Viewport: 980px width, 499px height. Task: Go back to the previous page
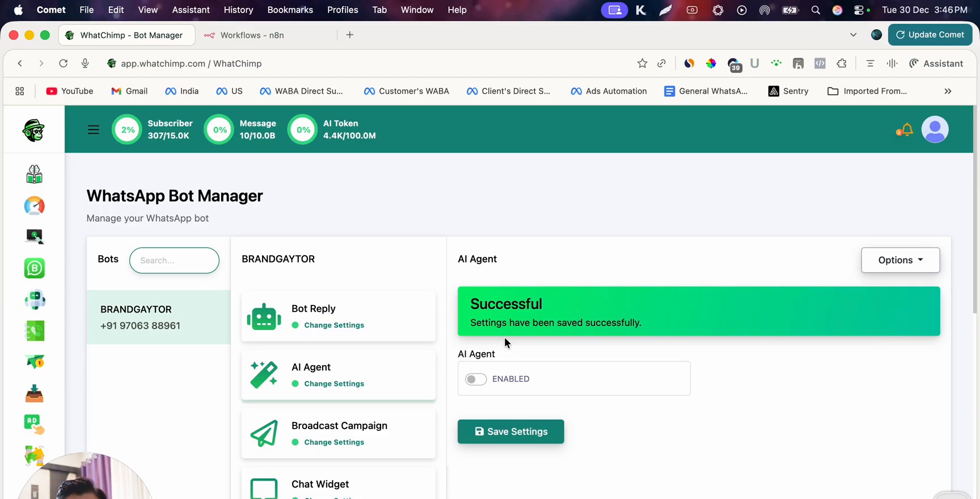click(x=20, y=64)
